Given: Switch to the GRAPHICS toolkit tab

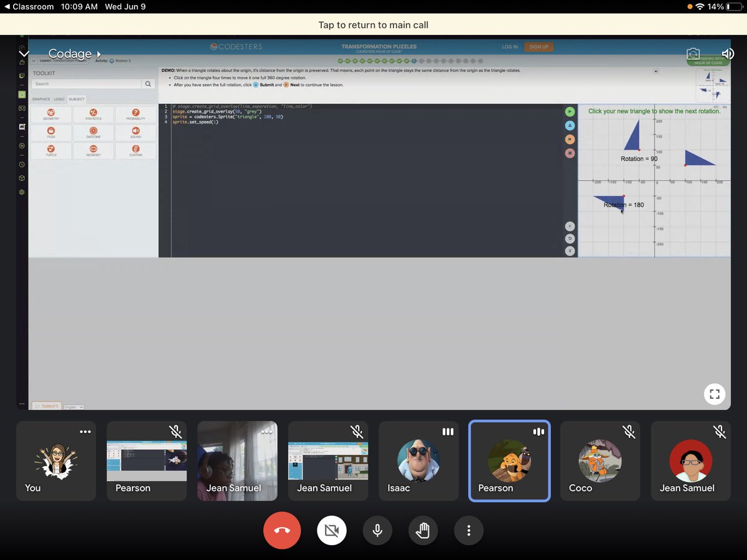Looking at the screenshot, I should pyautogui.click(x=41, y=99).
